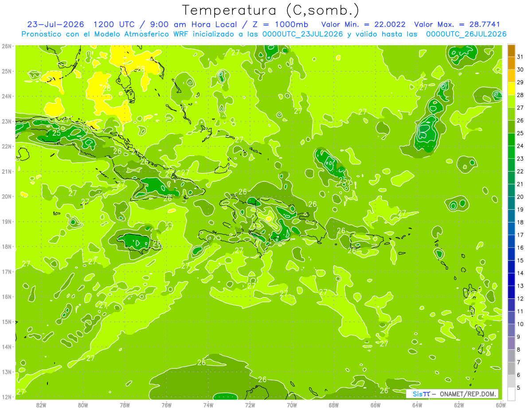Click the '74W' longitude axis label

tap(208, 405)
